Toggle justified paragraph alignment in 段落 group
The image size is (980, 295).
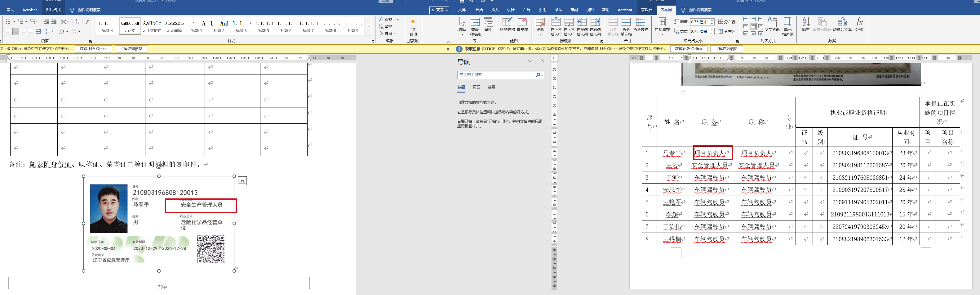(30, 31)
